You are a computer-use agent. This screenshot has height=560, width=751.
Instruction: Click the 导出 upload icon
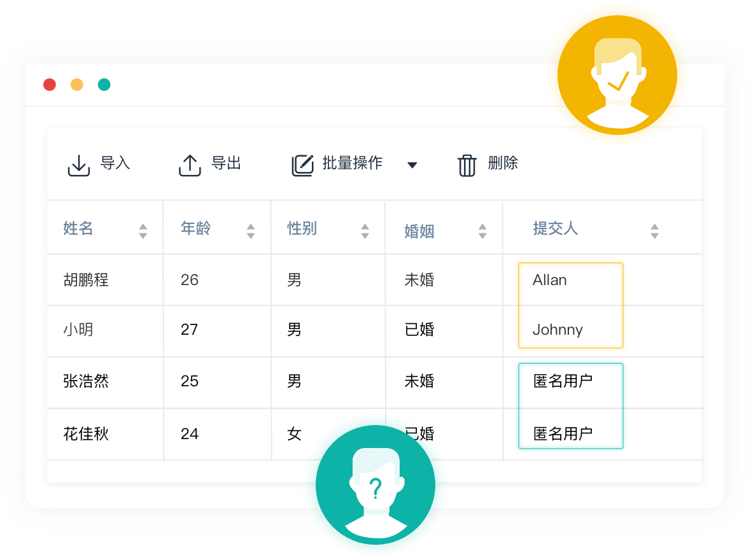click(189, 164)
